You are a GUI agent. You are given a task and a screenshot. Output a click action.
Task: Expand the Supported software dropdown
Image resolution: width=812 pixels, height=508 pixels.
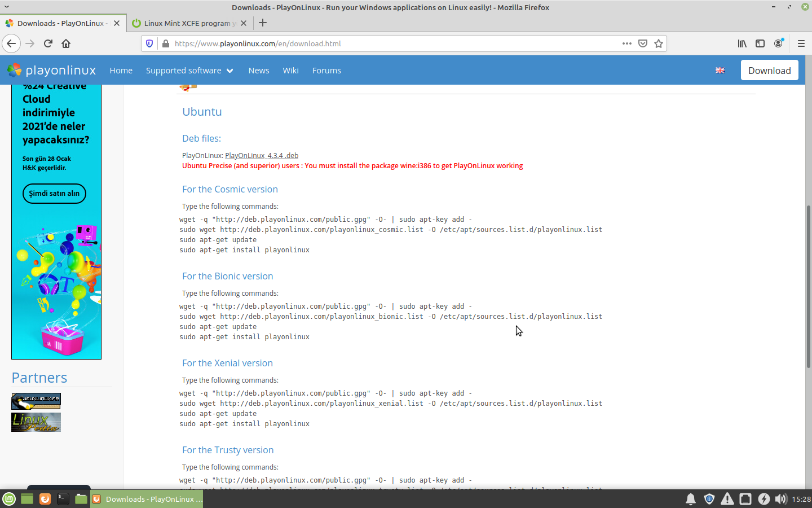click(x=189, y=71)
